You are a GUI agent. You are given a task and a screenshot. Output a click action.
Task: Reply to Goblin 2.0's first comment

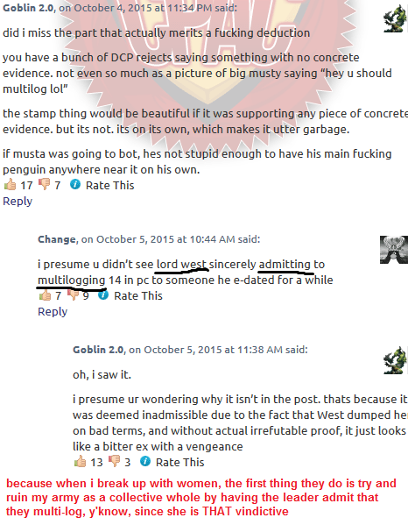pos(18,201)
